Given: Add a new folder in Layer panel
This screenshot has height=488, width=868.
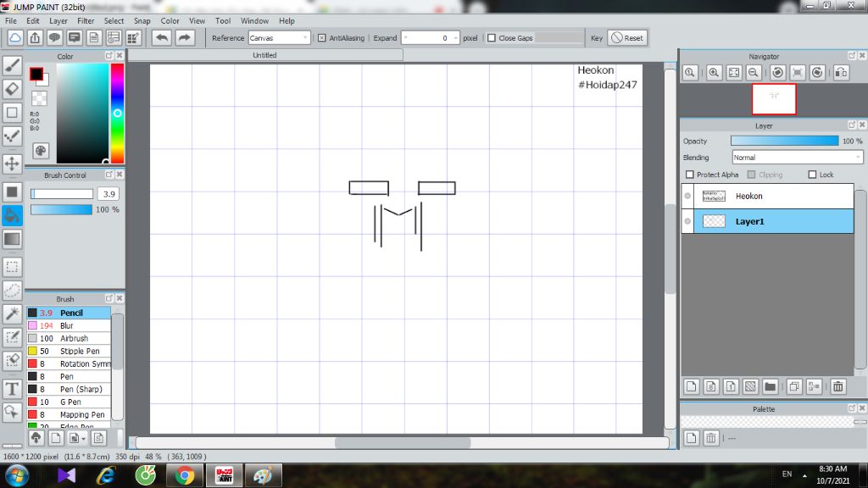Looking at the screenshot, I should (770, 386).
